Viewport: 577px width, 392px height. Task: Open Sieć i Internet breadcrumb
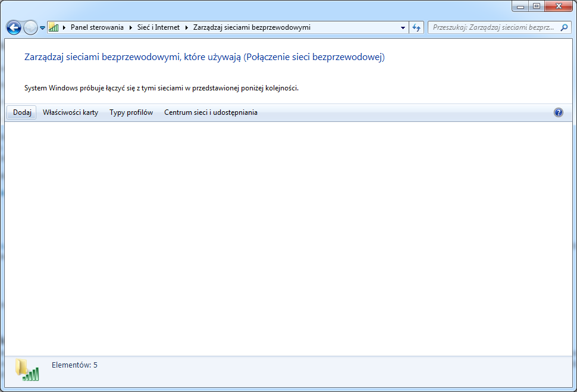point(159,27)
